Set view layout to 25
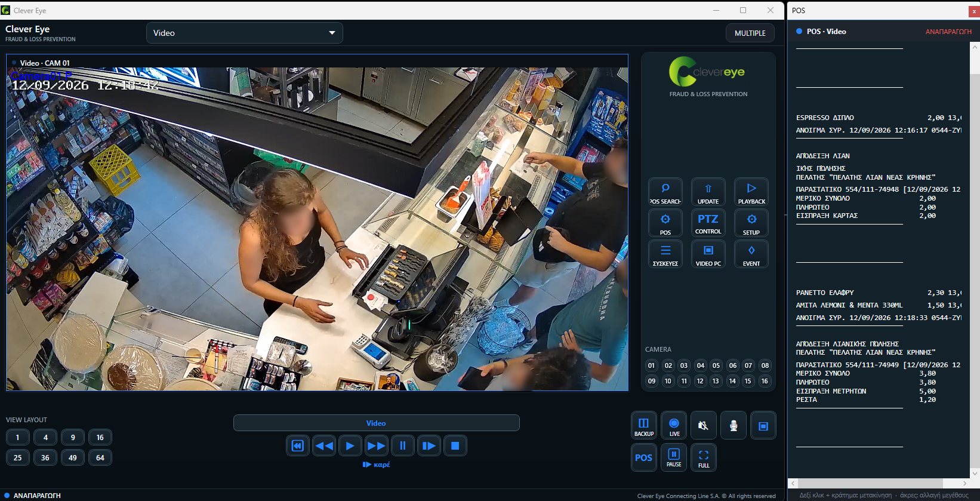The width and height of the screenshot is (980, 501). pyautogui.click(x=18, y=457)
